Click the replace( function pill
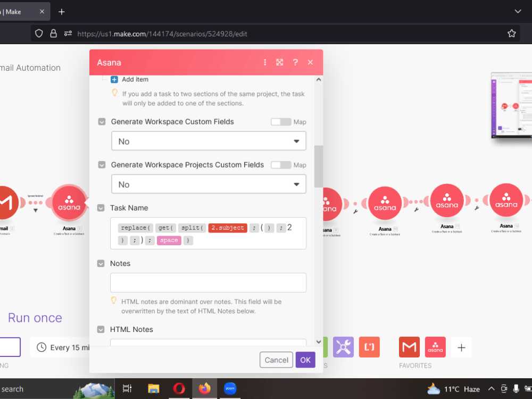Image resolution: width=532 pixels, height=399 pixels. click(135, 228)
